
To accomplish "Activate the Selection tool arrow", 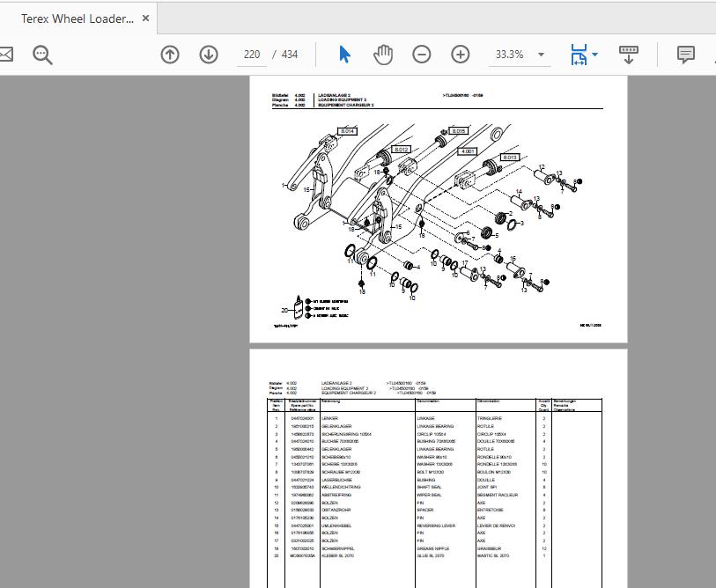I will (345, 54).
